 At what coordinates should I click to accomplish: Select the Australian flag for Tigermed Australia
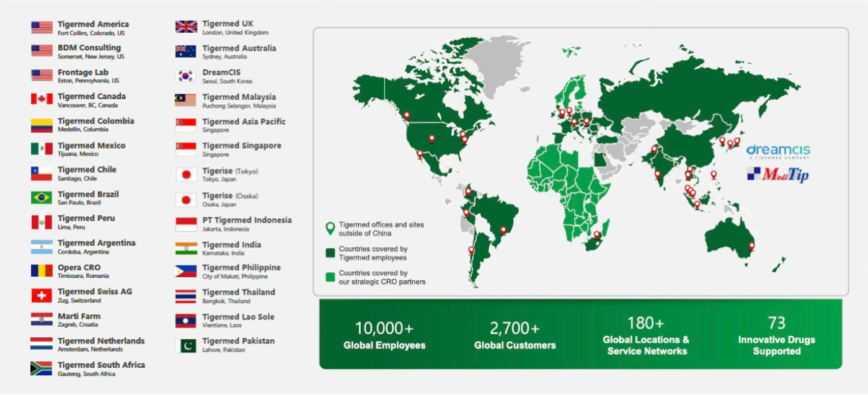(x=186, y=51)
